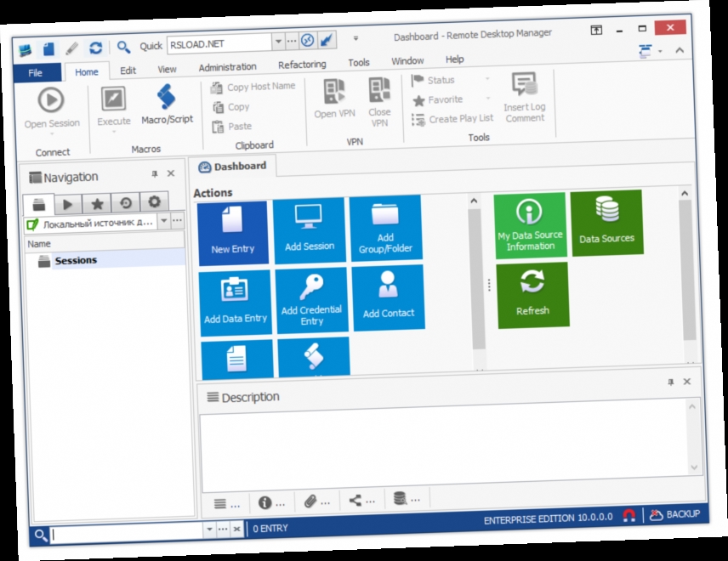This screenshot has width=728, height=561.
Task: Click the Paste clipboard button
Action: tap(231, 126)
